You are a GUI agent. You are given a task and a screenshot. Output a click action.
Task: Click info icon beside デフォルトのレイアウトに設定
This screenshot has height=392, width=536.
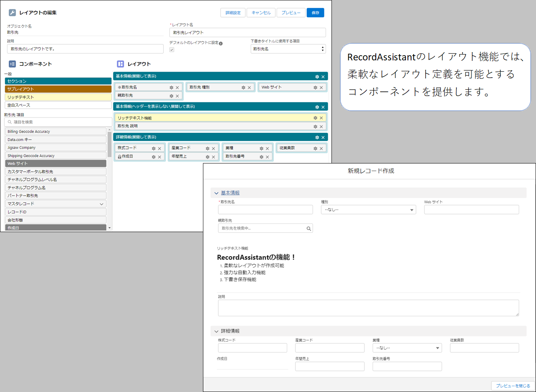coord(221,44)
